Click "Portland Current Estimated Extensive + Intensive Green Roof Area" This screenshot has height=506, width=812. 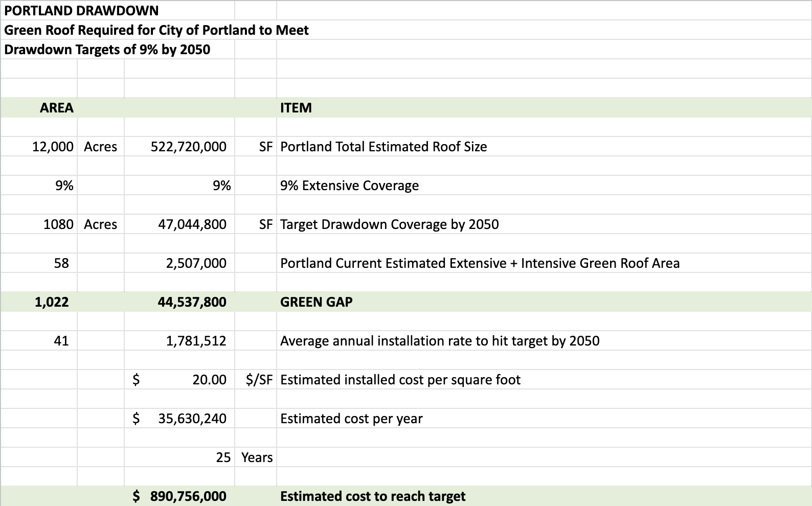click(480, 263)
